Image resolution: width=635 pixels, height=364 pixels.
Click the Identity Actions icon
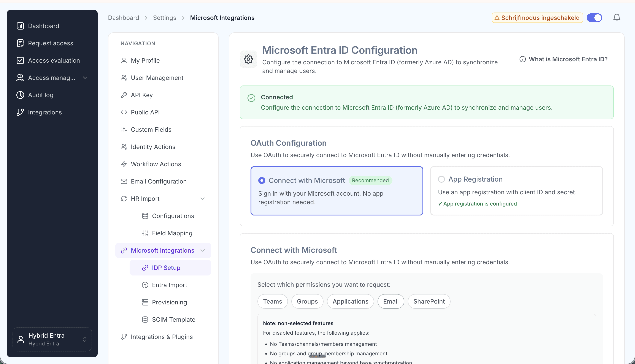[x=124, y=147]
